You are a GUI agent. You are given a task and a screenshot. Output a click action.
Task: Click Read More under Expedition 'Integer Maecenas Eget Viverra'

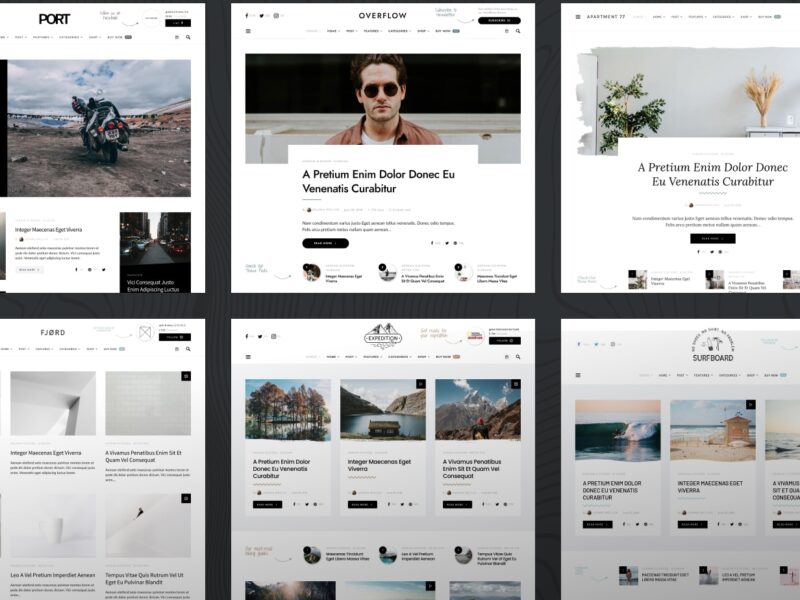[x=362, y=505]
